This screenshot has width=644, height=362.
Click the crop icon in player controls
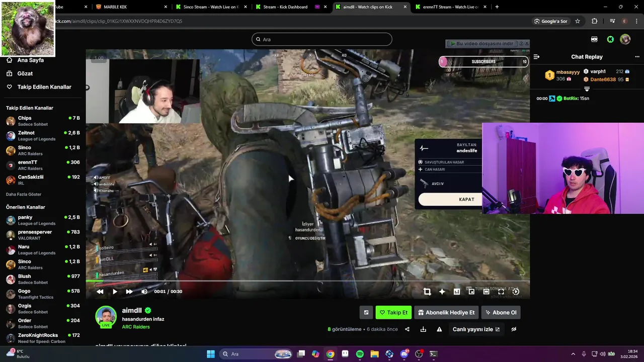[x=427, y=292]
